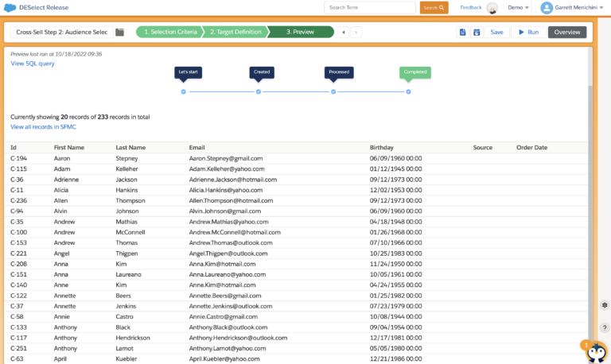
Task: Click the settings gear on right edge
Action: (x=604, y=305)
